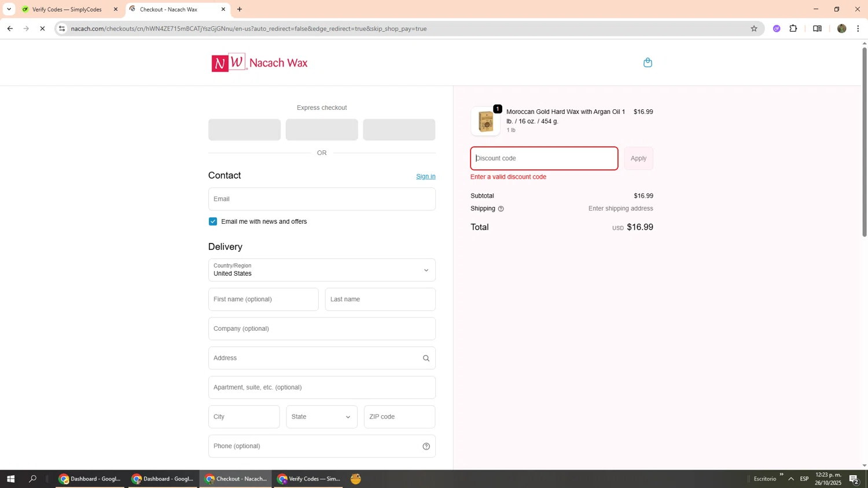Click the 'Enter a valid discount code' error text
The height and width of the screenshot is (488, 868).
pyautogui.click(x=508, y=177)
